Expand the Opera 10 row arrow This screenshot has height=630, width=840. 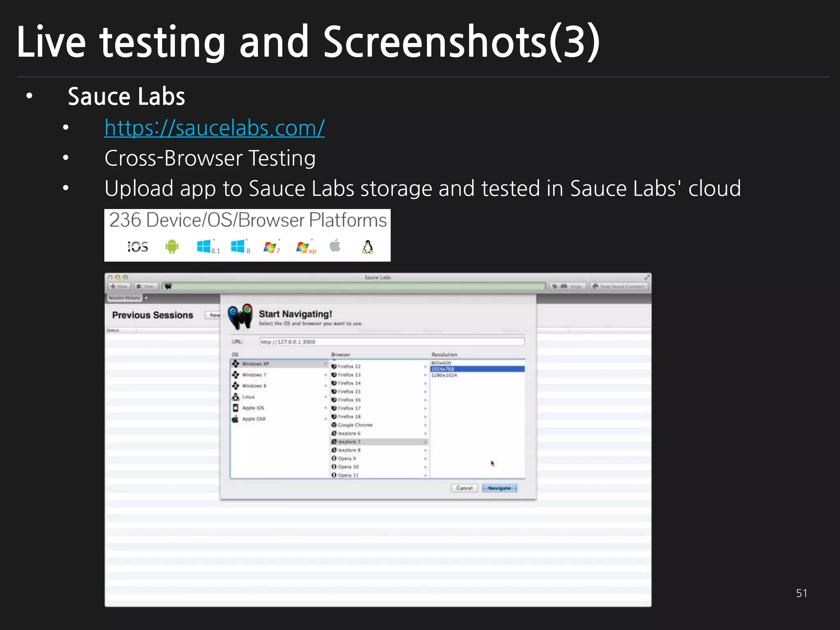click(425, 467)
